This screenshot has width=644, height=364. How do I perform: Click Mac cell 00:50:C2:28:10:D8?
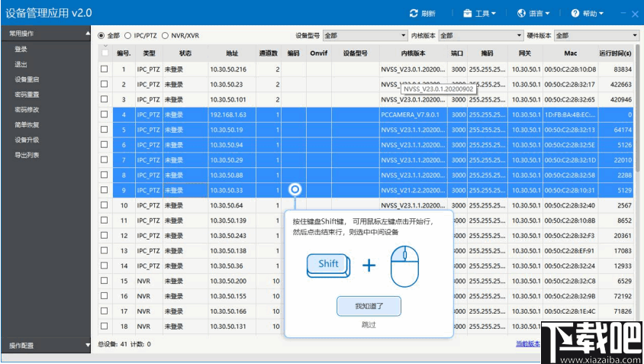(x=571, y=69)
